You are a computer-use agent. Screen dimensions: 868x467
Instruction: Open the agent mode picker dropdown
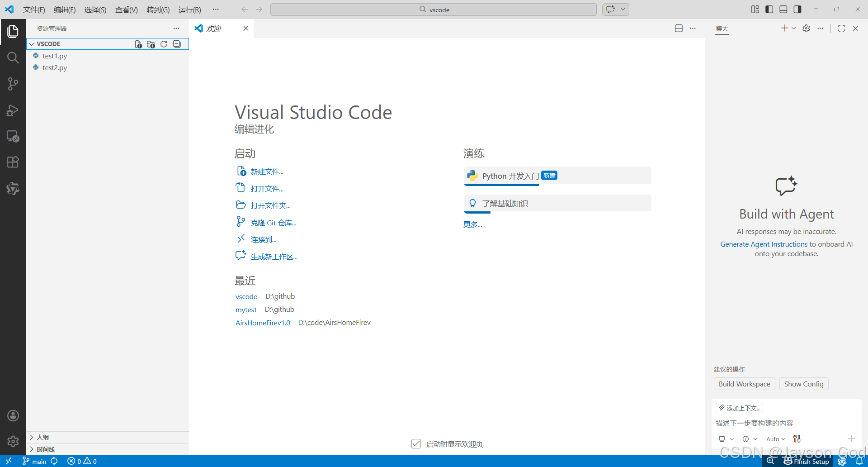point(750,439)
